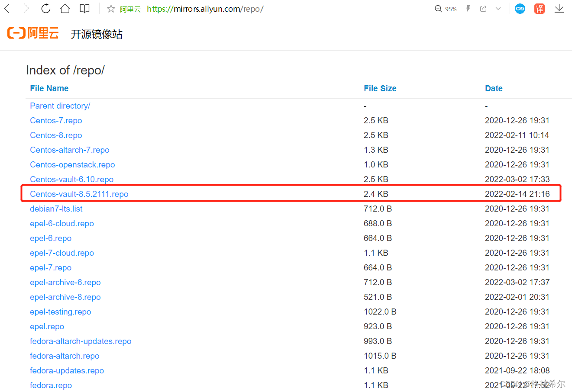Open the Parent directory/ link
Image resolution: width=572 pixels, height=392 pixels.
60,106
